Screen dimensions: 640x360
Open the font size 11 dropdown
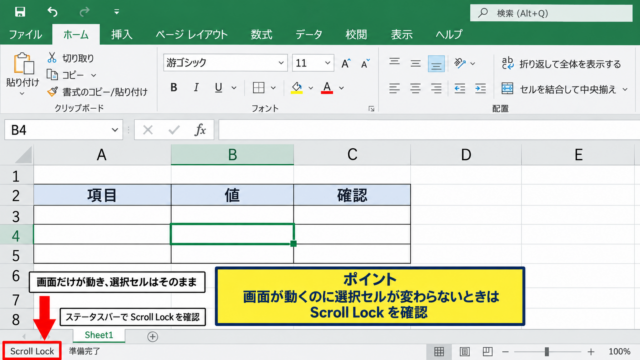327,63
